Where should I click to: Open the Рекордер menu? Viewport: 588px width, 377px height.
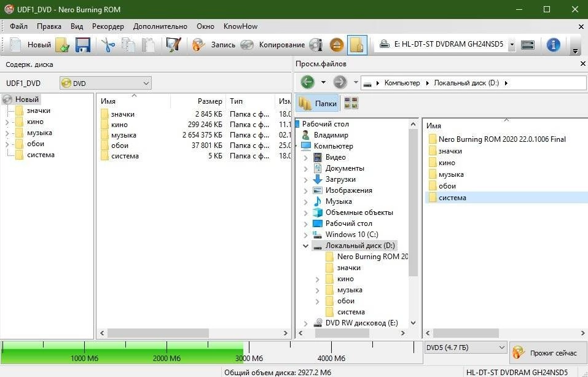click(108, 26)
